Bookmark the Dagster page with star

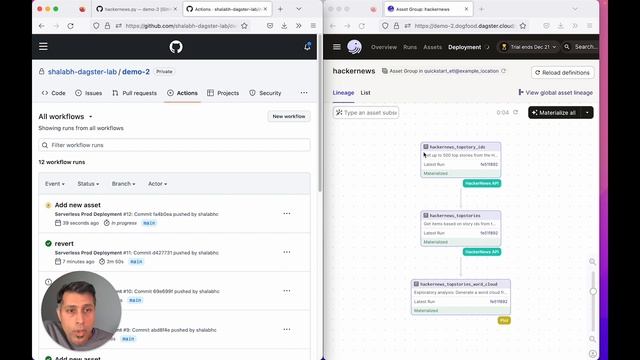pos(523,26)
